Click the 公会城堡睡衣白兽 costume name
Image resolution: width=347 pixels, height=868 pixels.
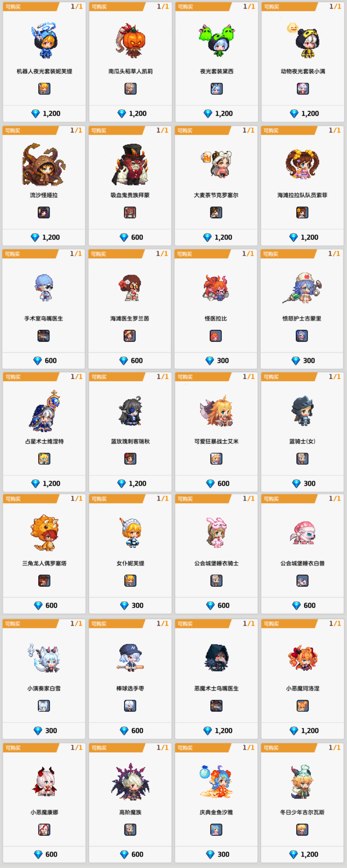(302, 563)
